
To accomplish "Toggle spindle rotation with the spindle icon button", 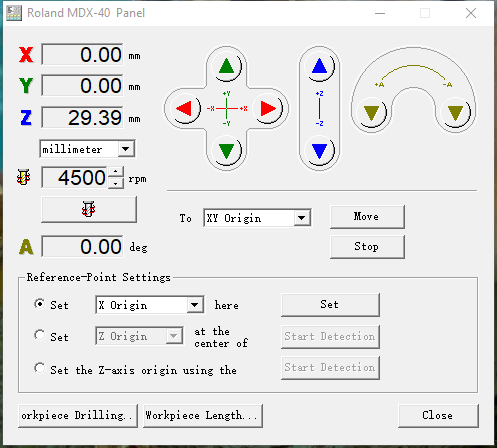I will tap(89, 209).
